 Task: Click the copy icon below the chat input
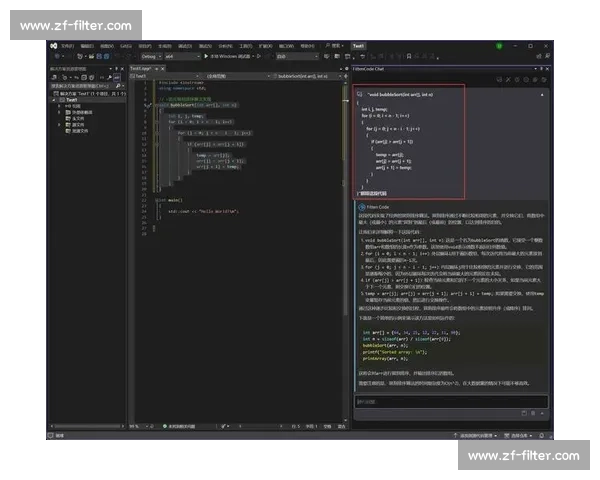[x=524, y=413]
